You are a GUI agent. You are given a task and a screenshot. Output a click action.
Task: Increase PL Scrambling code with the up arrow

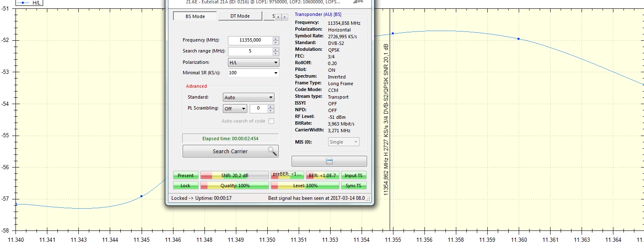[271, 107]
